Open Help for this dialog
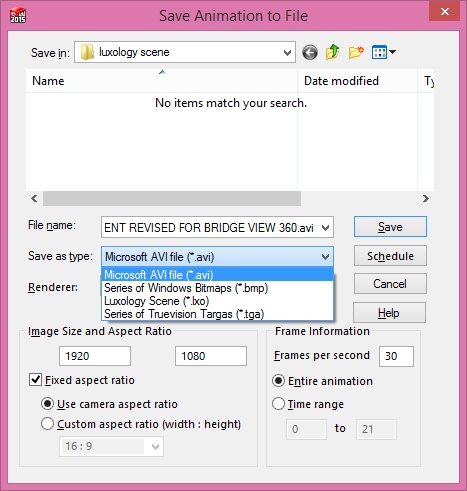The width and height of the screenshot is (467, 491). pyautogui.click(x=389, y=313)
